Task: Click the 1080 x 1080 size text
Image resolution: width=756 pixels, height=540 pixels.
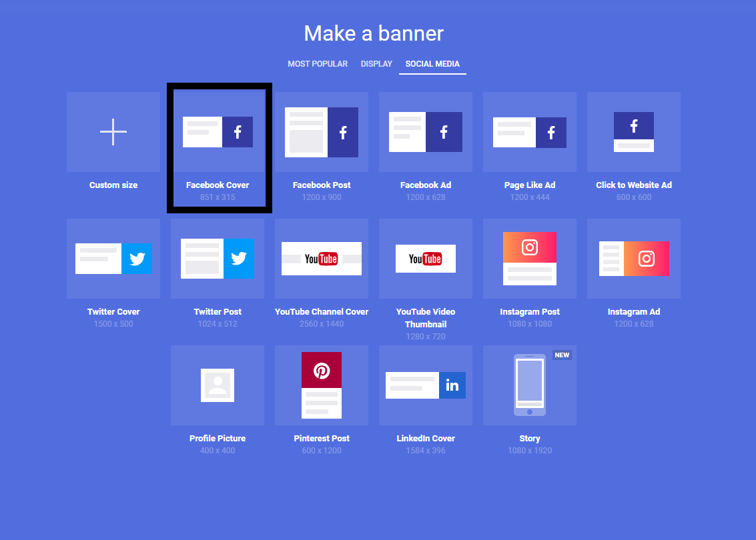Action: [x=530, y=324]
